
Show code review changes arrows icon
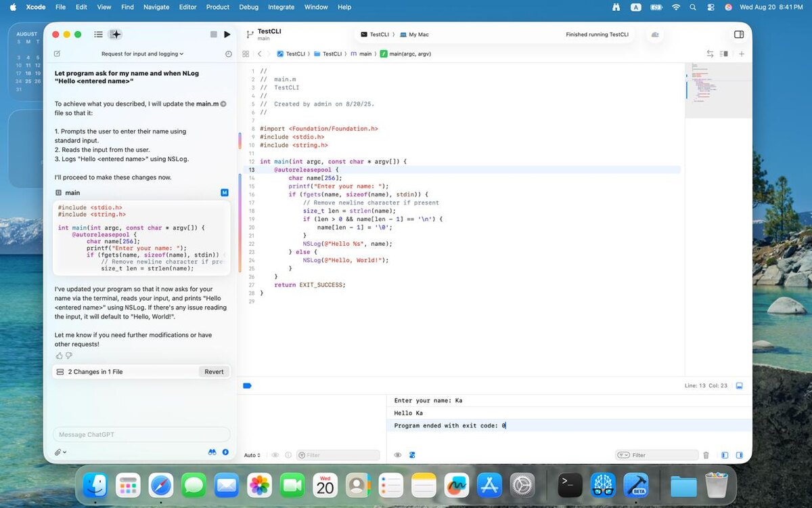coord(710,54)
